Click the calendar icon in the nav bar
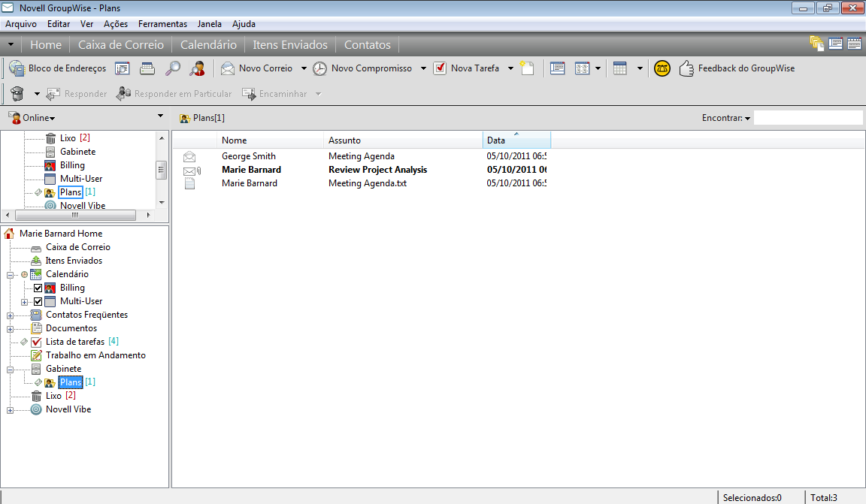The width and height of the screenshot is (866, 504). pos(855,44)
